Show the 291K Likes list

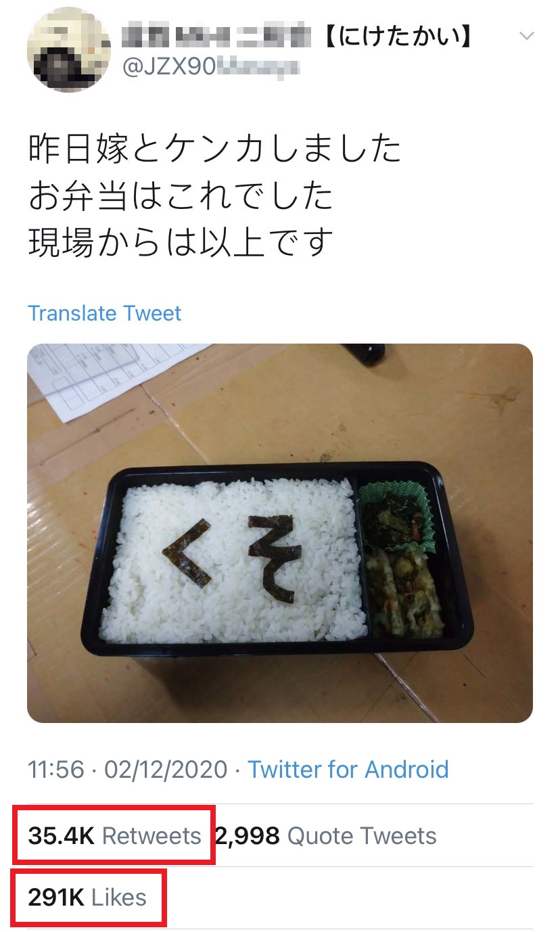point(87,898)
